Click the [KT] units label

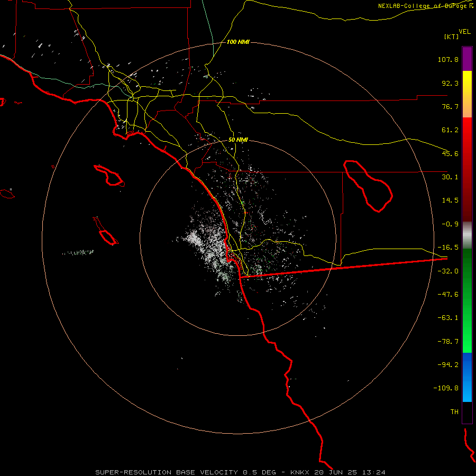coord(452,36)
